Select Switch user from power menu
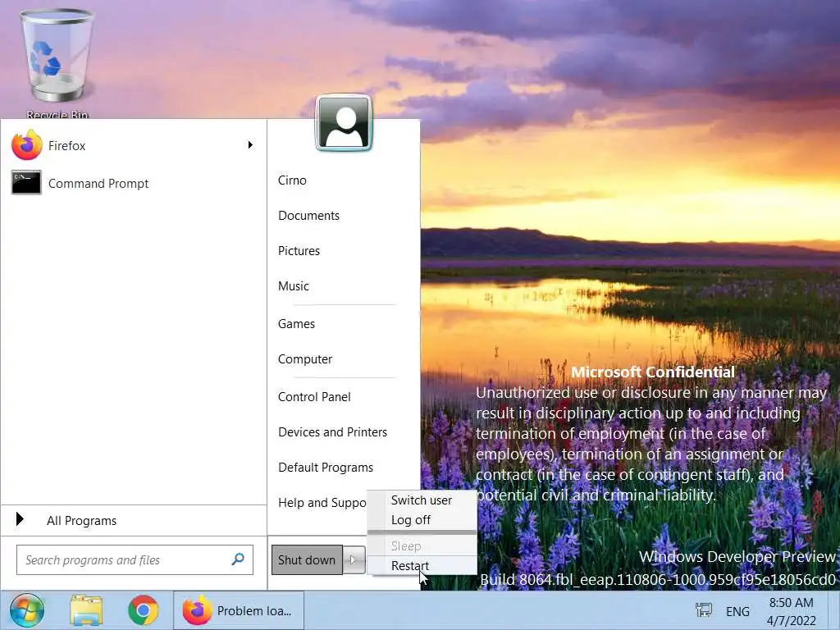840x630 pixels. (422, 500)
